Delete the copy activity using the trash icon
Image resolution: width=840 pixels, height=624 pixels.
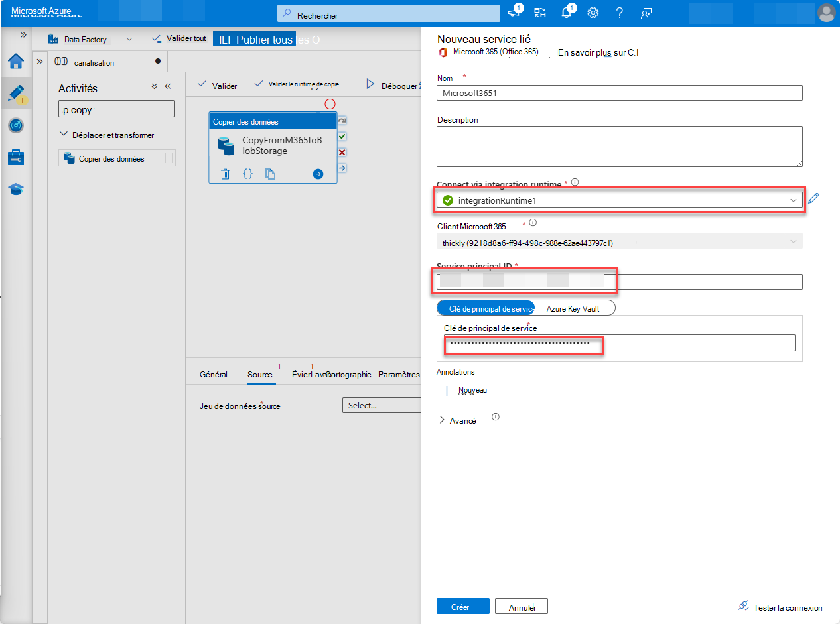click(225, 173)
